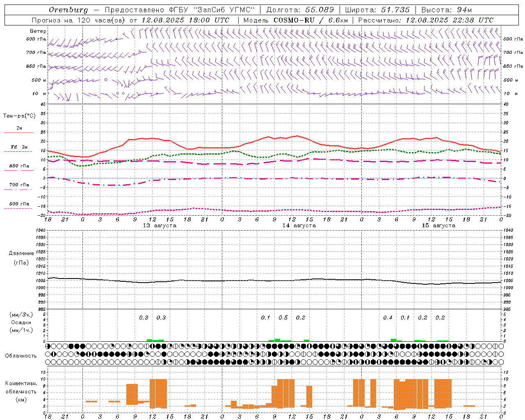525x420 pixels.
Task: Click the "0.5" precipitation amount value
Action: [283, 318]
